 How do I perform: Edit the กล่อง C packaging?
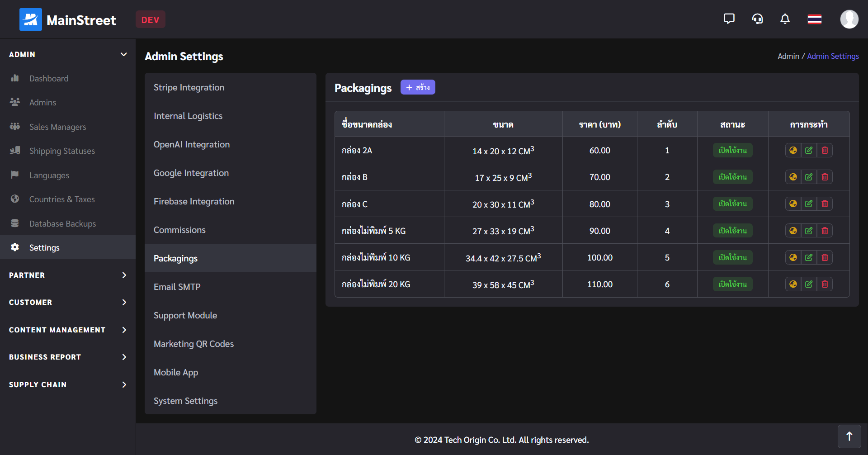pos(809,204)
